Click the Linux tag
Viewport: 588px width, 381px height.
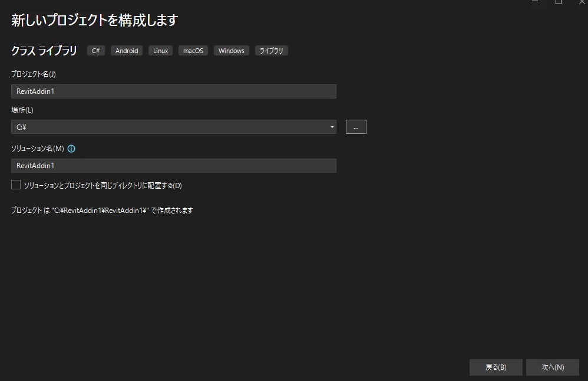[160, 51]
